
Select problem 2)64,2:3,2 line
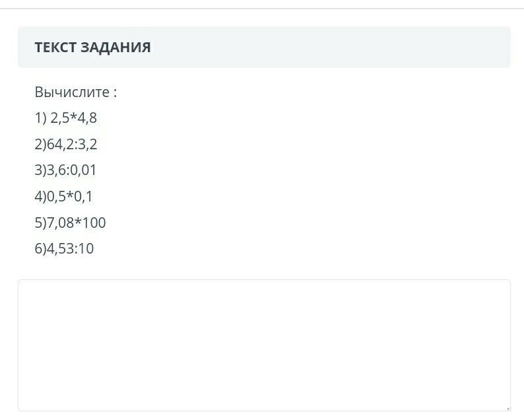click(66, 144)
